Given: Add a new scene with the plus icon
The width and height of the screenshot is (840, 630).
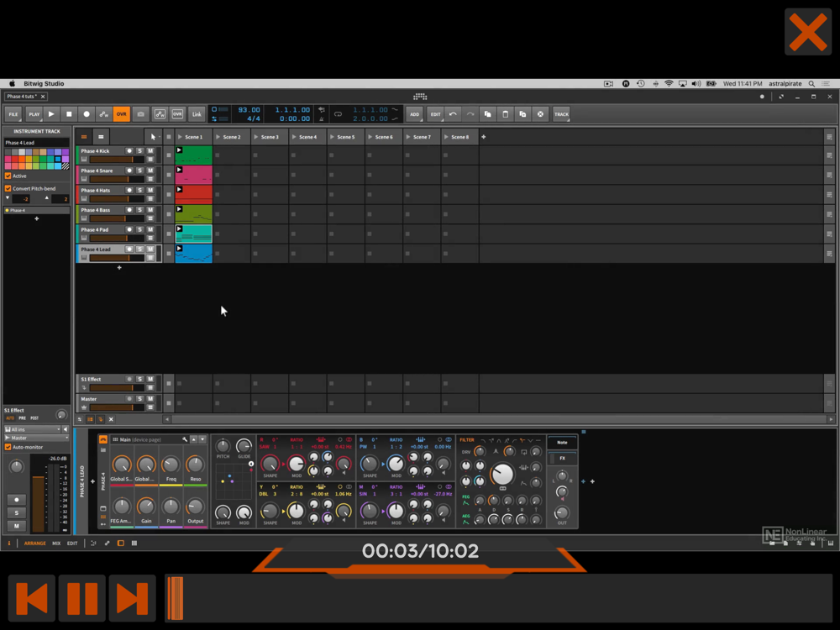Looking at the screenshot, I should click(483, 137).
